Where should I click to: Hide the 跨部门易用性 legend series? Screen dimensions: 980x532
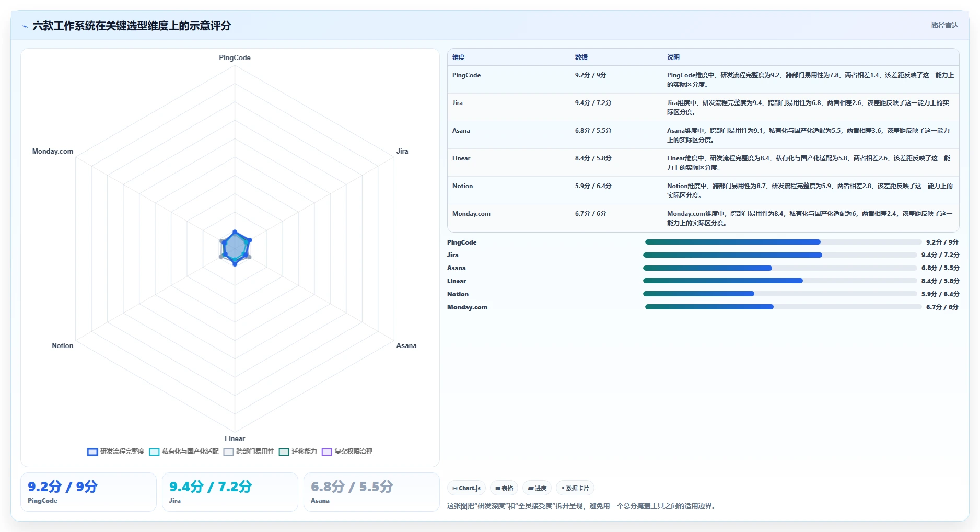click(x=249, y=452)
